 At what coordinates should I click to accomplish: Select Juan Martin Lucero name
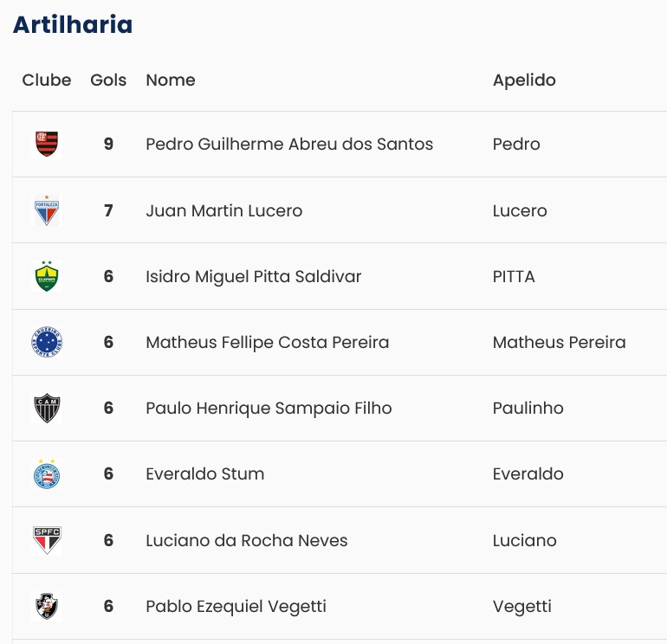coord(223,210)
